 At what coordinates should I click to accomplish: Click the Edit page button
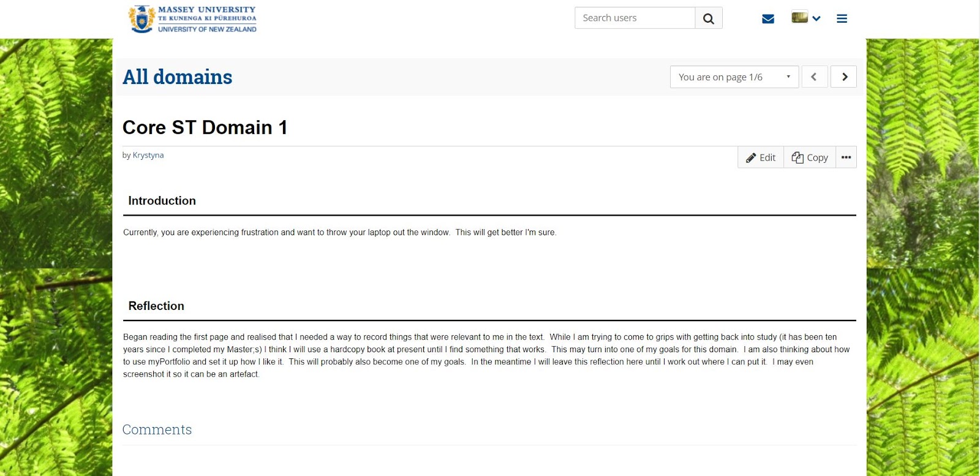tap(761, 157)
